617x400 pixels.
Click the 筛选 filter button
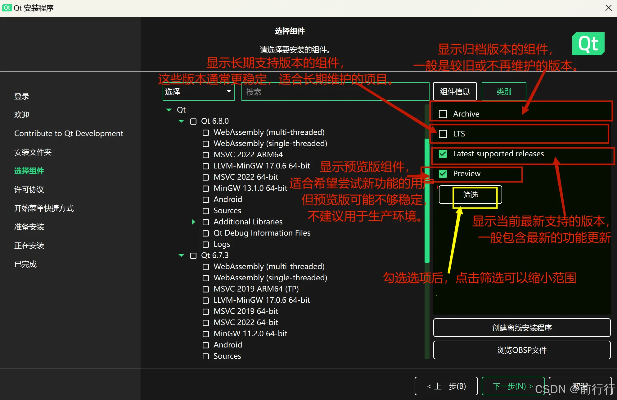pos(470,195)
